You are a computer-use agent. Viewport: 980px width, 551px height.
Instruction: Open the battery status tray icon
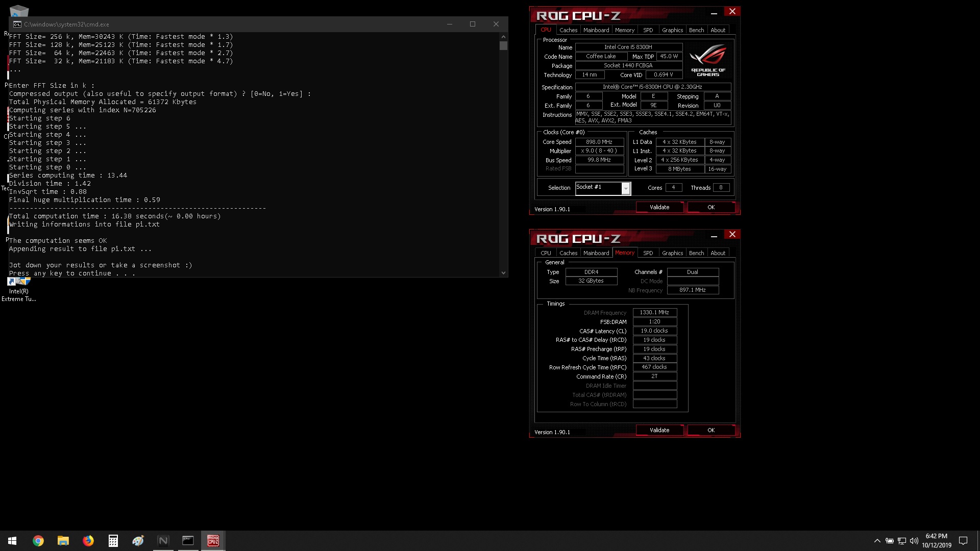pos(889,541)
